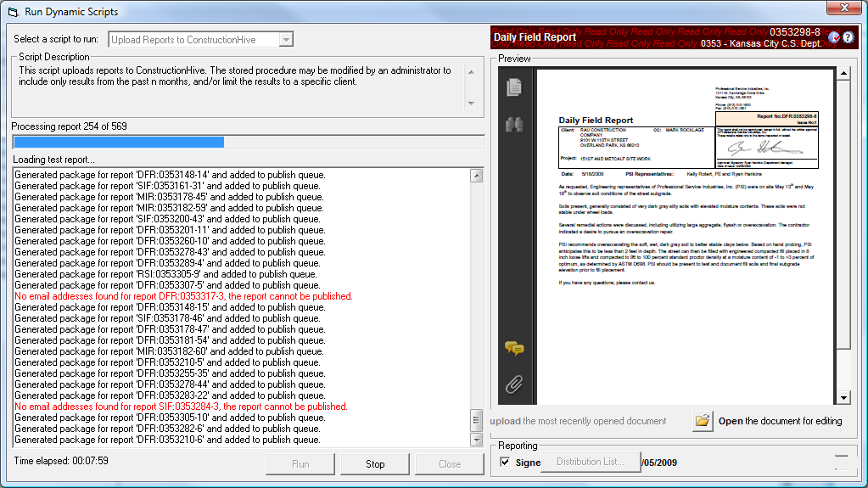Expand the script selection dropdown
The width and height of the screenshot is (868, 488).
coord(286,39)
